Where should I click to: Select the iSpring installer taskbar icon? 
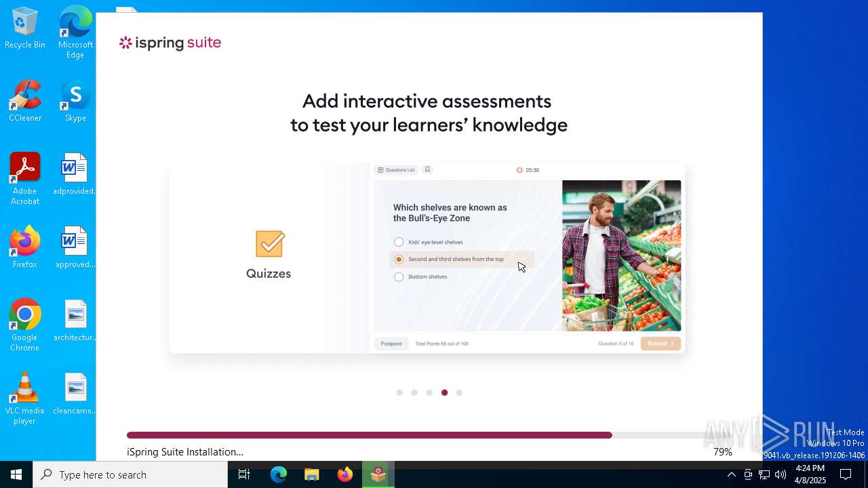coord(378,474)
